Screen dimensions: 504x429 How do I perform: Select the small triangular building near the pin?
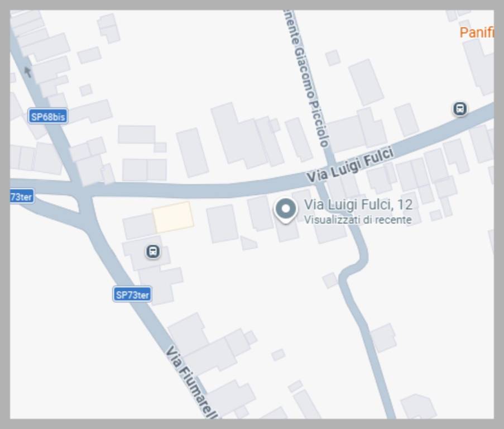(x=248, y=243)
